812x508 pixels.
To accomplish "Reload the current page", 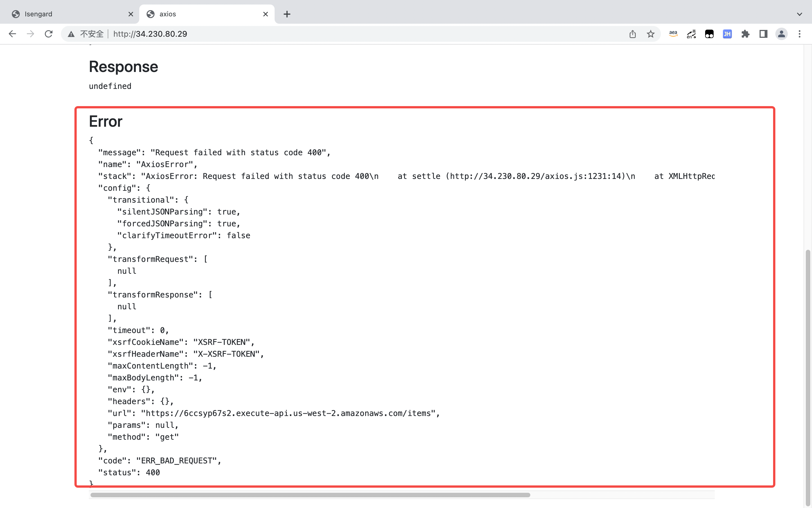I will point(49,34).
